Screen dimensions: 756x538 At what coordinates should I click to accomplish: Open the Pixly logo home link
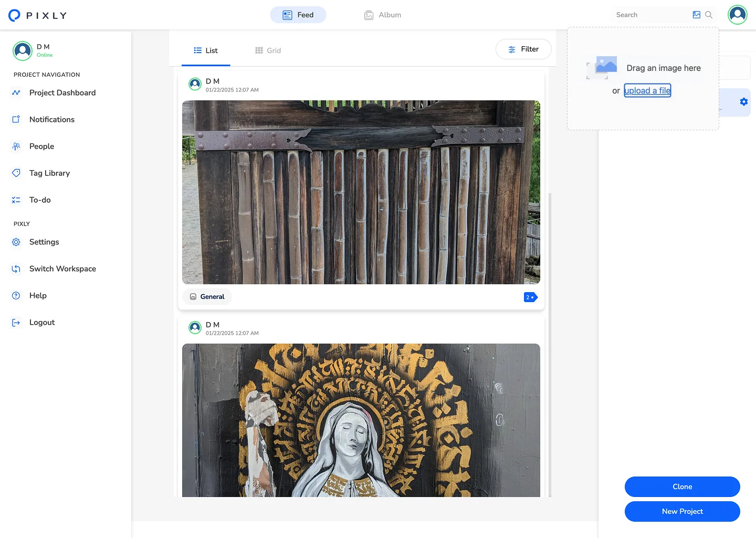click(x=38, y=15)
